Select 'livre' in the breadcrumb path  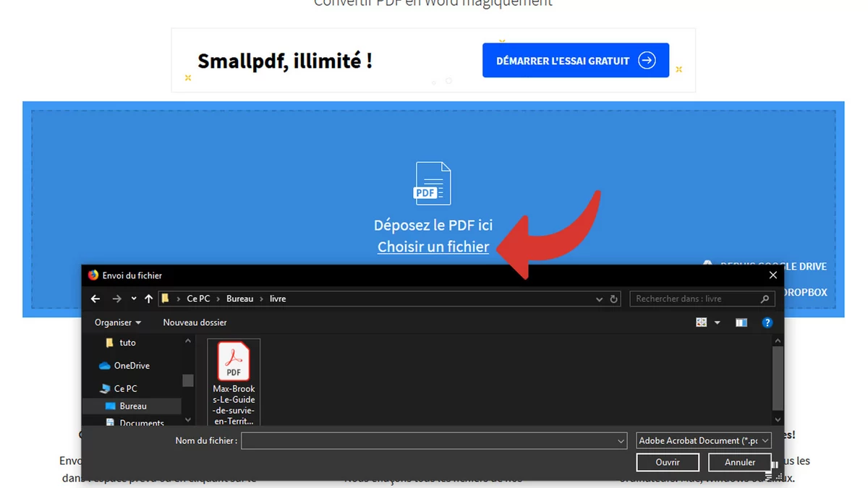click(x=278, y=299)
